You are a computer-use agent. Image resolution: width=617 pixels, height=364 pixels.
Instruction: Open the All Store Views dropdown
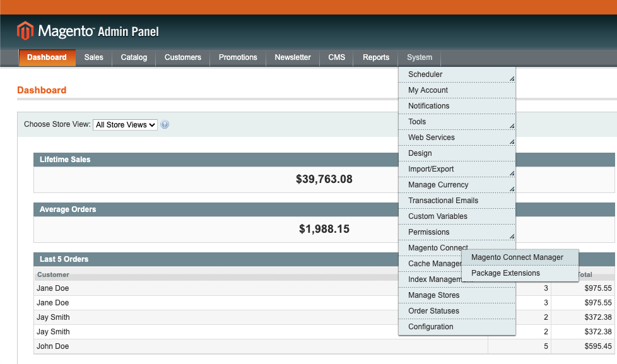point(125,125)
